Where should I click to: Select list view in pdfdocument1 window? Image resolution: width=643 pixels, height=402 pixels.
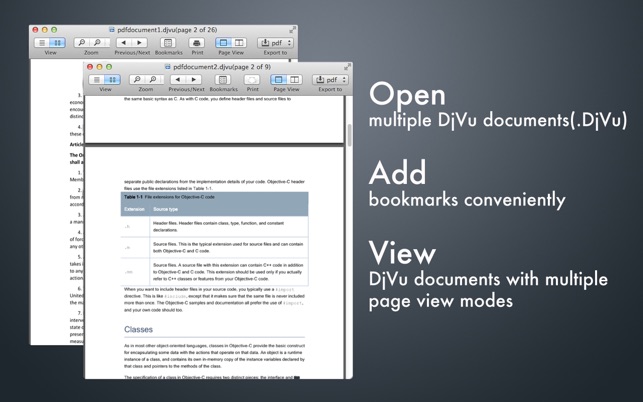42,42
